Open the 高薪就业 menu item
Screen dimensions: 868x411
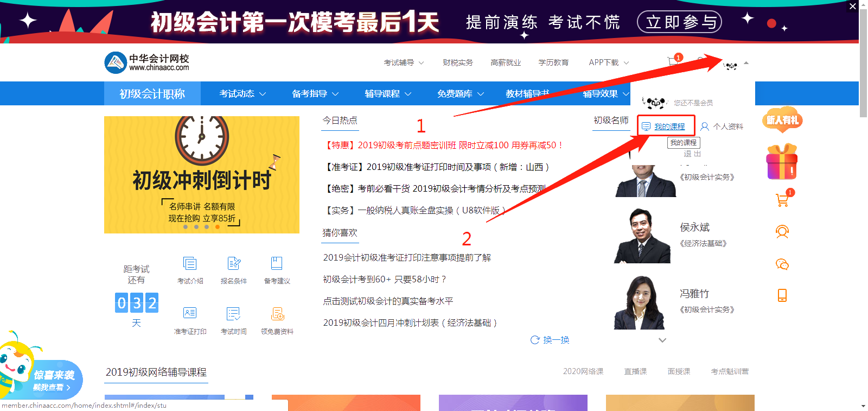pyautogui.click(x=506, y=63)
